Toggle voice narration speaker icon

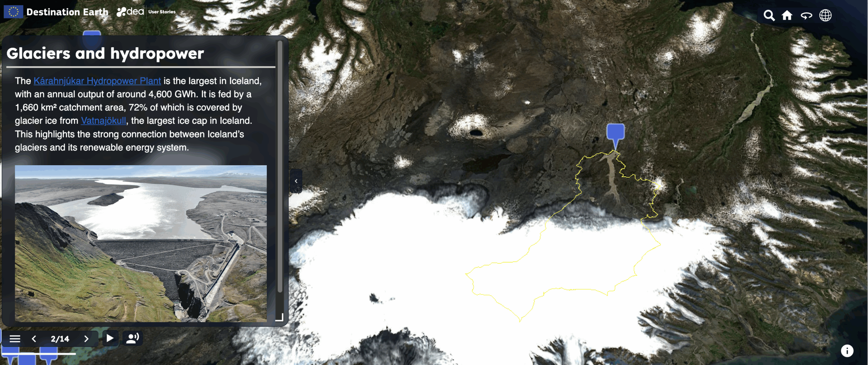pos(133,338)
